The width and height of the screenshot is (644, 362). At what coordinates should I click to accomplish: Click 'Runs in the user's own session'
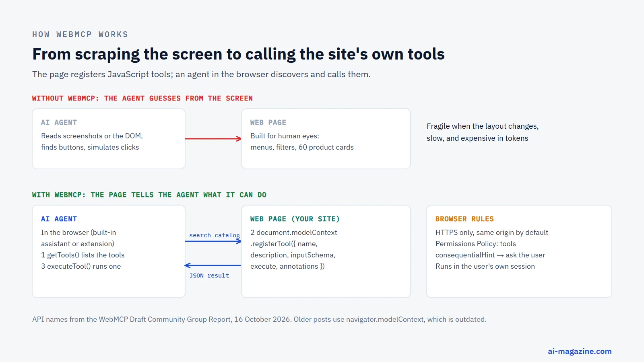point(485,266)
